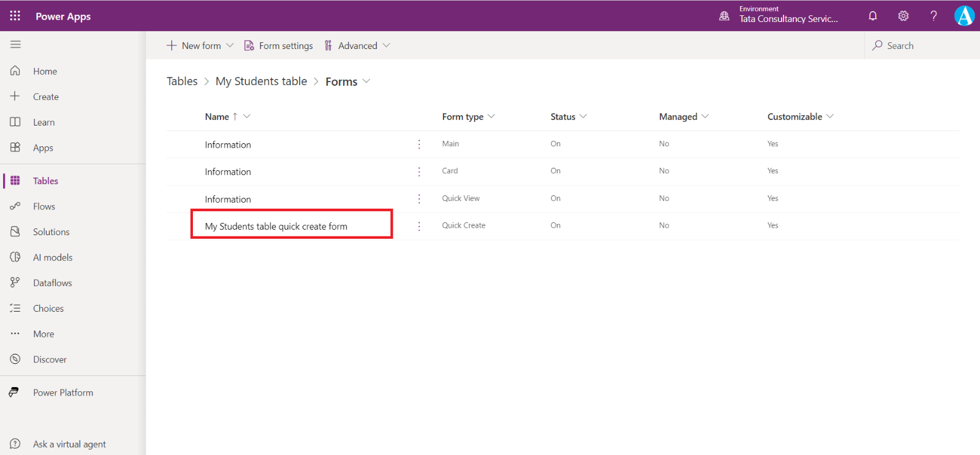Expand the Advanced dropdown menu
The height and width of the screenshot is (455, 980).
click(x=386, y=46)
